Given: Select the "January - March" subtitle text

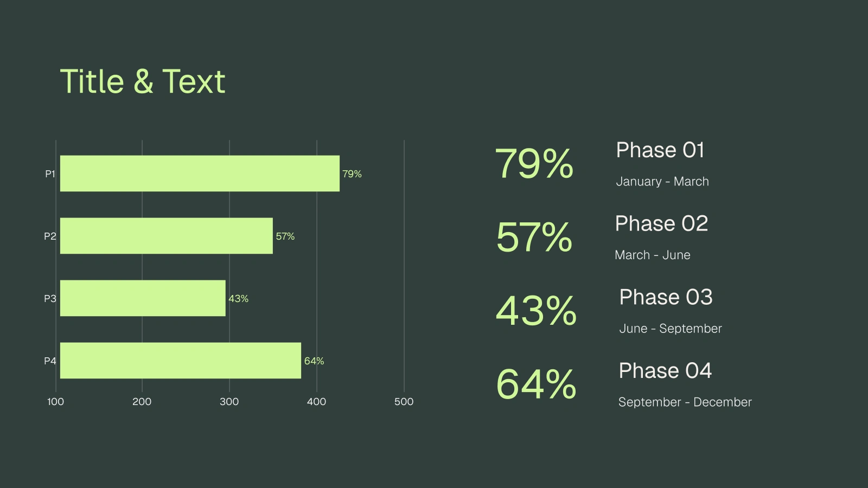Looking at the screenshot, I should 662,182.
